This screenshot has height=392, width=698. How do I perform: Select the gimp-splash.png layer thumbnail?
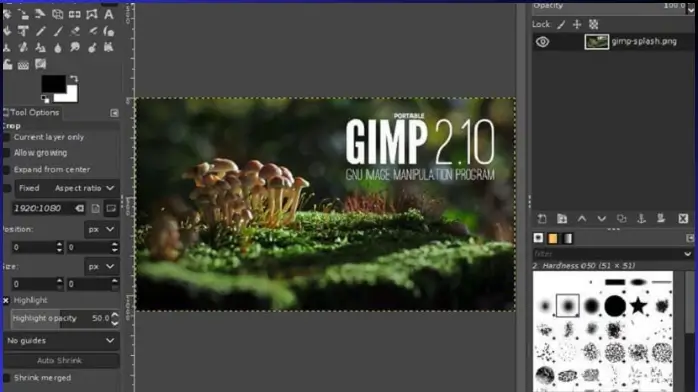(597, 42)
